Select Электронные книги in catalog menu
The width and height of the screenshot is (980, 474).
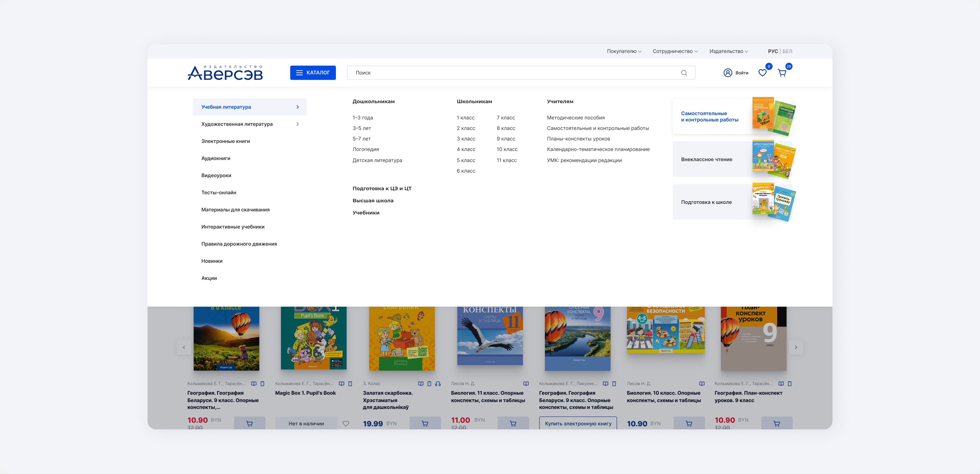(x=226, y=141)
